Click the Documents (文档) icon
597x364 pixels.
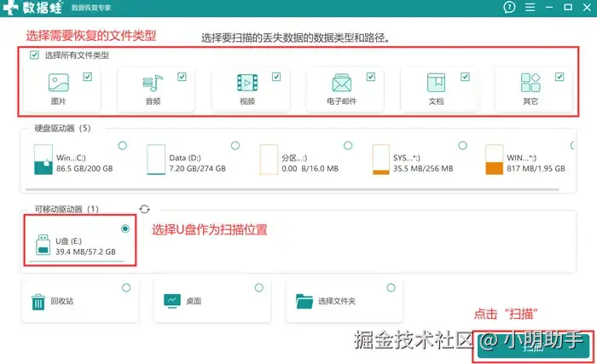[436, 83]
